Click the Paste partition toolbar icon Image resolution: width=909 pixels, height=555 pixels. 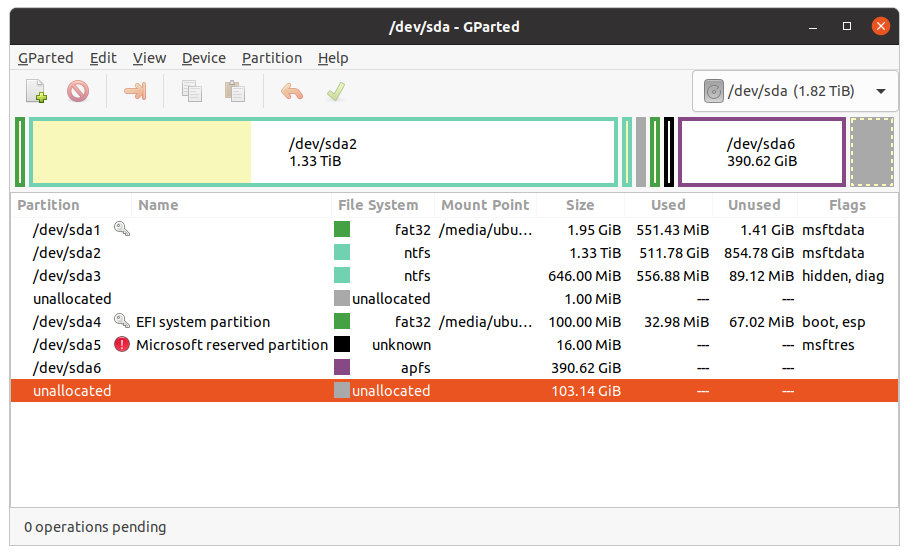235,91
